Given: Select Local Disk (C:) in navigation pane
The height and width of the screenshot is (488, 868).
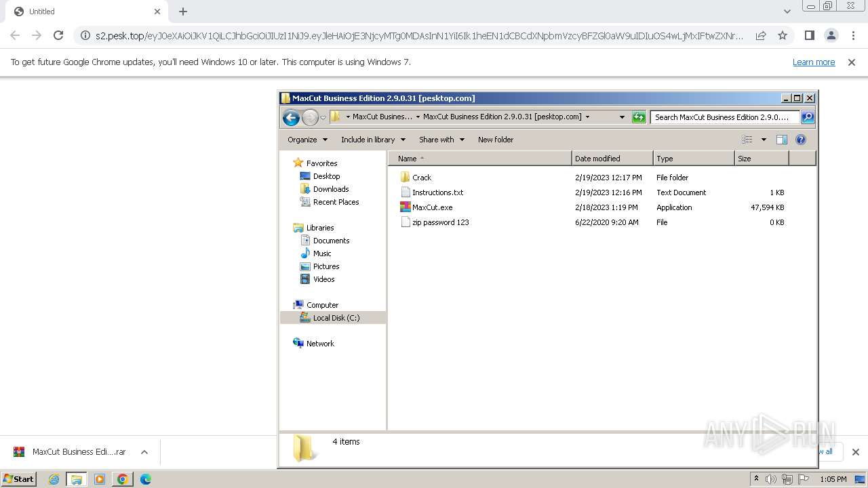Looking at the screenshot, I should coord(333,318).
